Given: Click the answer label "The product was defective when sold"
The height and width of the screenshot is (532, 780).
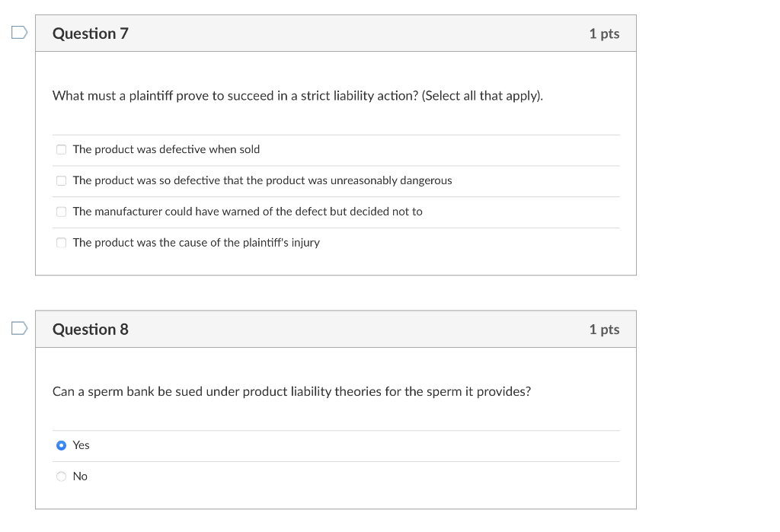Looking at the screenshot, I should coord(165,149).
